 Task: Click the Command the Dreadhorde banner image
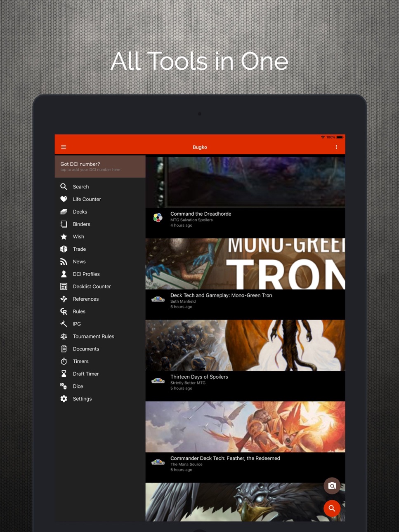click(x=245, y=181)
